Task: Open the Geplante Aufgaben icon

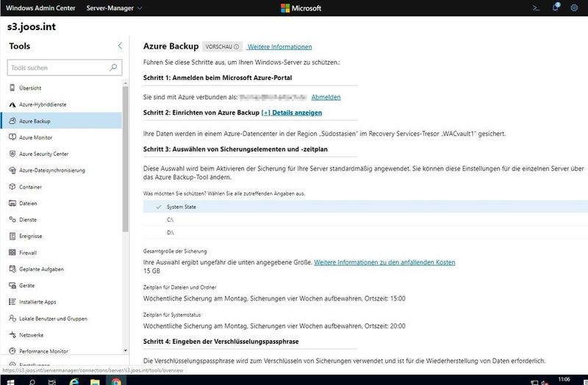Action: (12, 269)
